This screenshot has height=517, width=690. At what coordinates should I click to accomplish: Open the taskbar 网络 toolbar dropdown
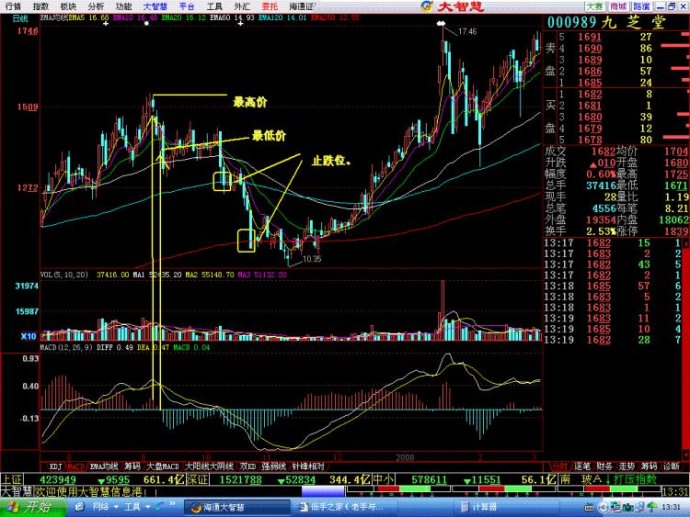(106, 507)
